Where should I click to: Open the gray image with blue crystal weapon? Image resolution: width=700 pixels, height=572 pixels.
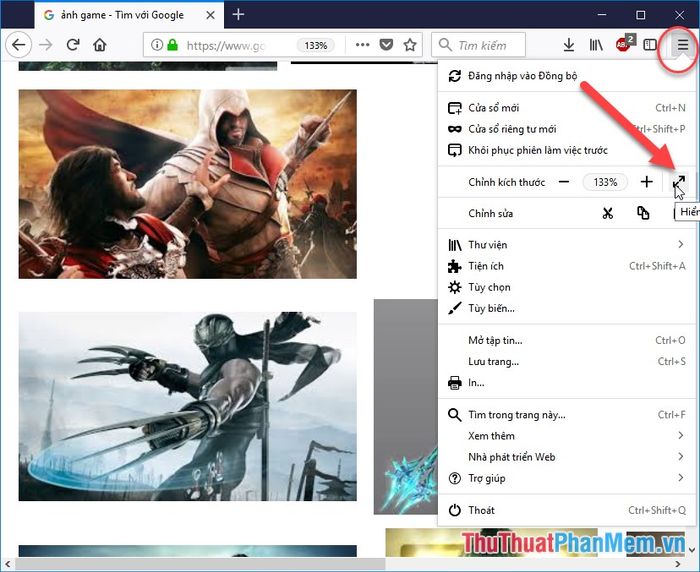[406, 407]
